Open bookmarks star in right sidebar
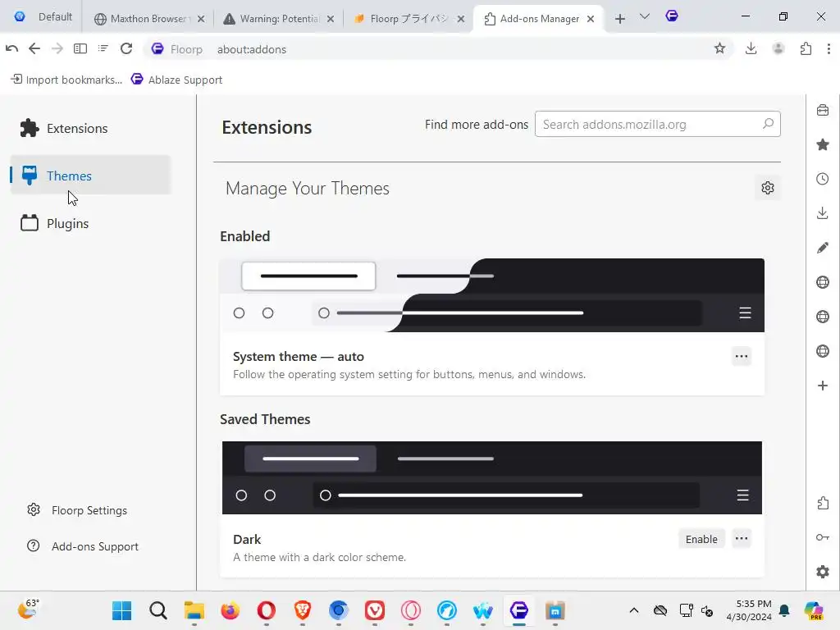 point(822,144)
